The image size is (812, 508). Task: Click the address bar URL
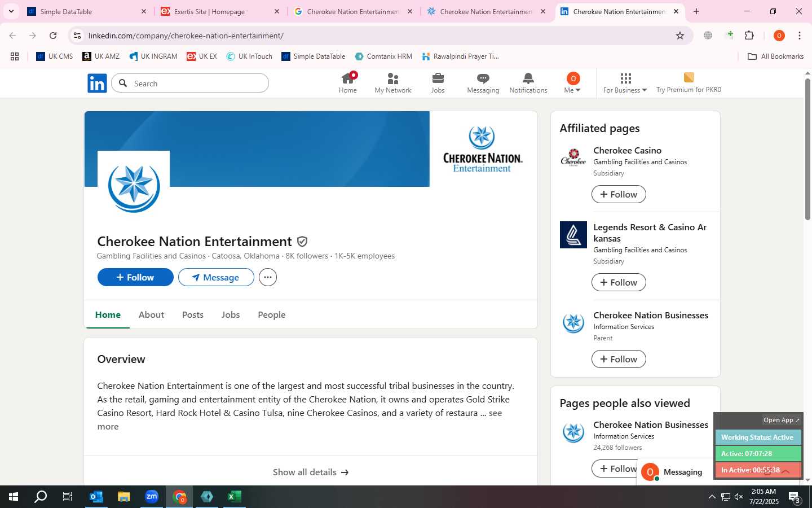coord(186,36)
